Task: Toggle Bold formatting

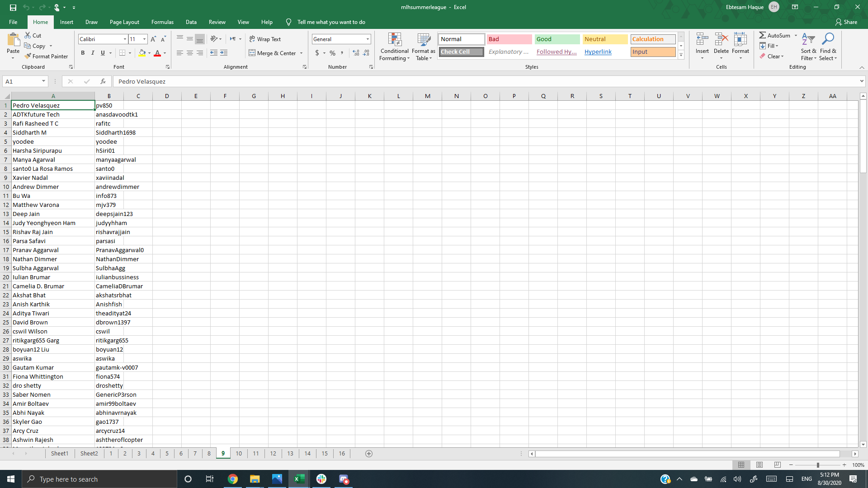Action: click(83, 53)
